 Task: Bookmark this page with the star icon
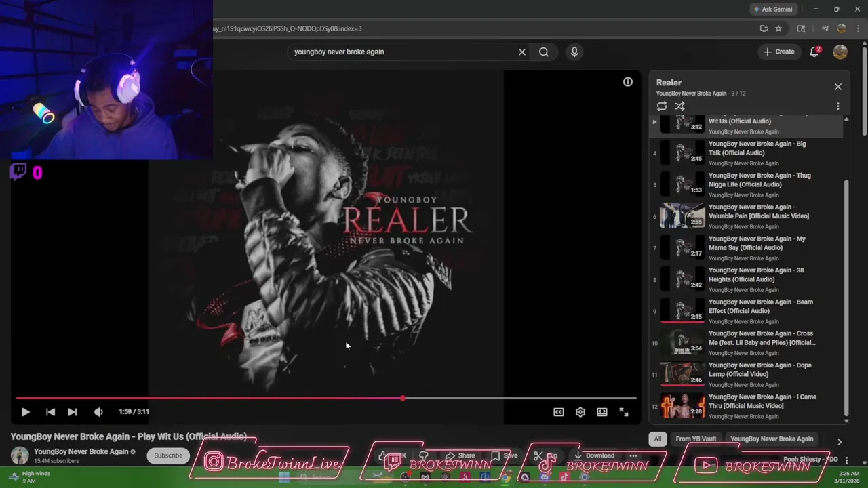pyautogui.click(x=778, y=28)
